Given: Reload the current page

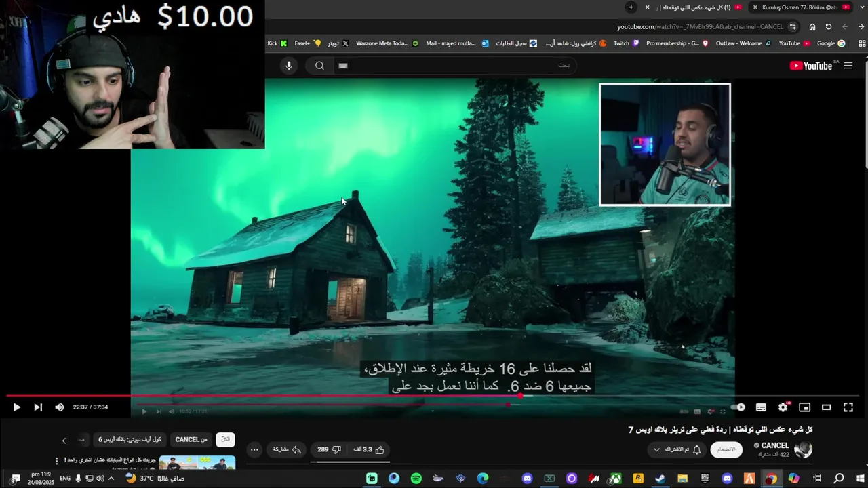Looking at the screenshot, I should click(x=829, y=26).
